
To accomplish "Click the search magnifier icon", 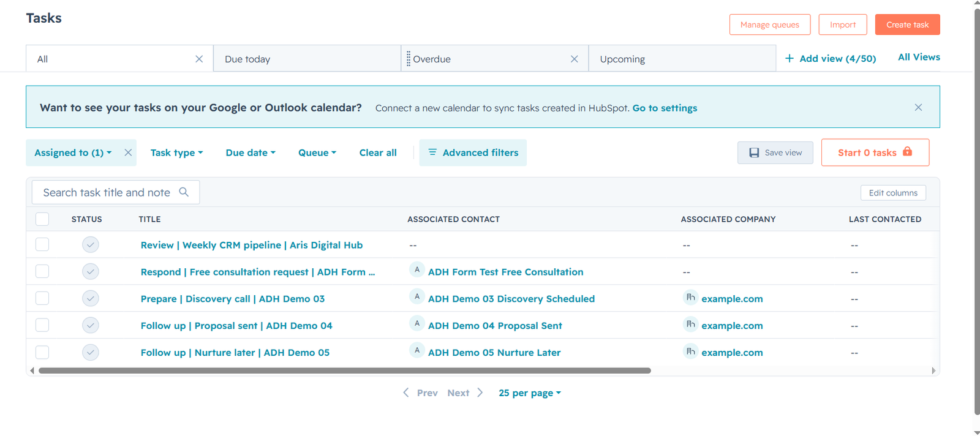I will (x=184, y=192).
